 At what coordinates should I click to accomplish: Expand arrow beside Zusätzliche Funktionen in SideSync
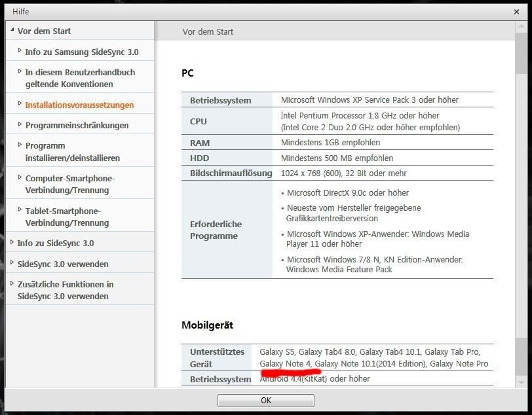[12, 283]
